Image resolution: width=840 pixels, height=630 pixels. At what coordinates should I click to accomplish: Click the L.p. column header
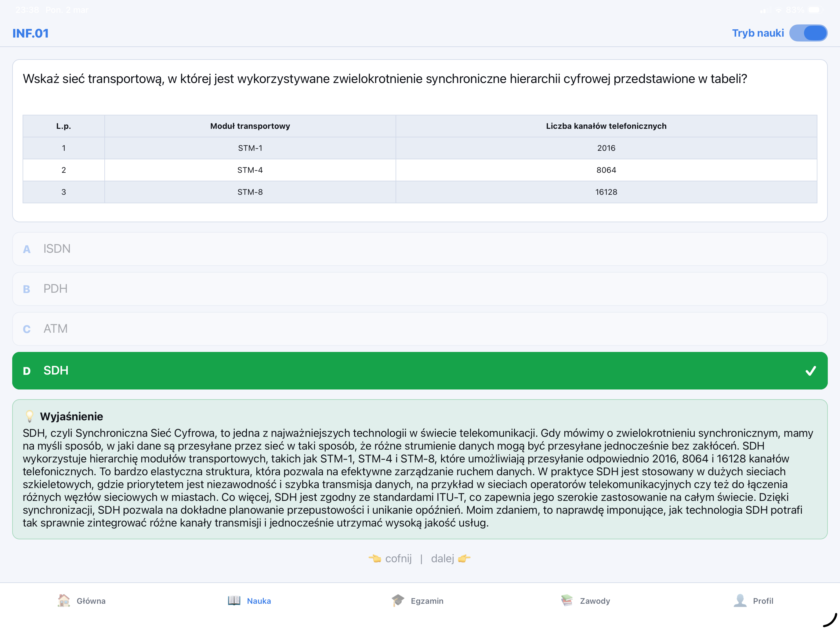63,126
